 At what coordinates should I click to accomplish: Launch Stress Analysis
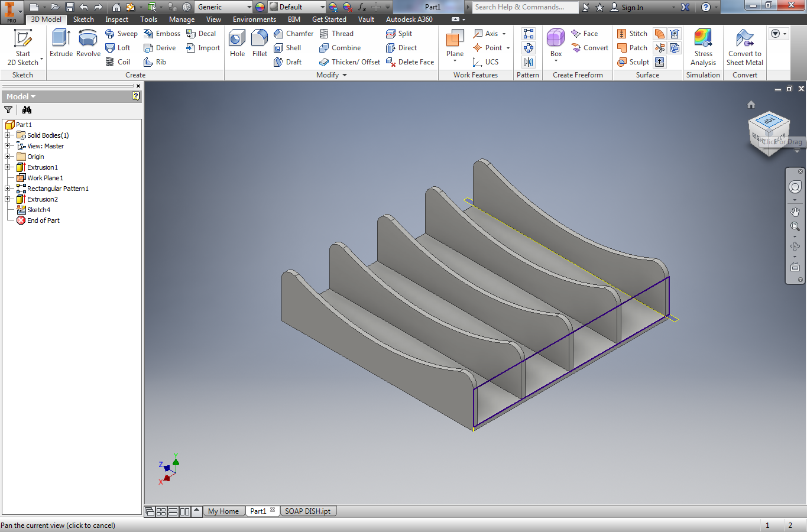pos(703,47)
